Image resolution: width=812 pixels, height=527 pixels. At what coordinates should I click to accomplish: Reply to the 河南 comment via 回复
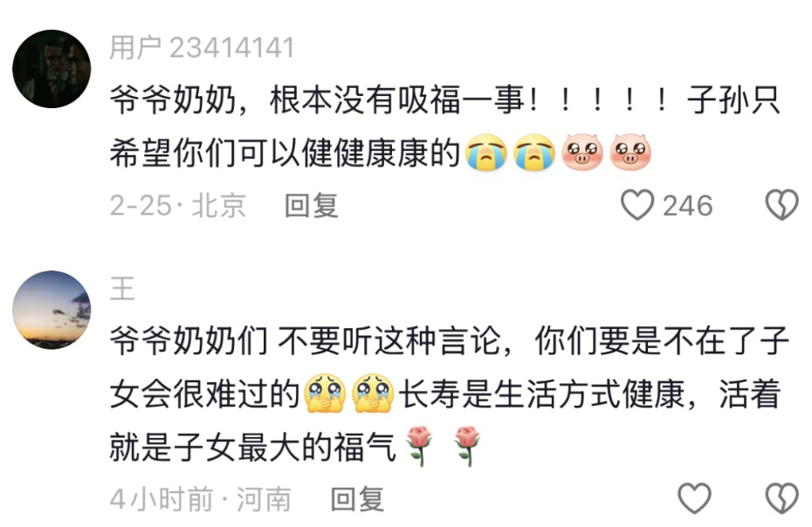[x=357, y=499]
